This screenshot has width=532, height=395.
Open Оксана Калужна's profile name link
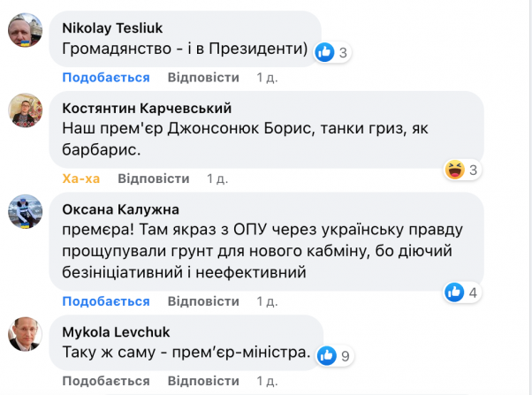[121, 209]
